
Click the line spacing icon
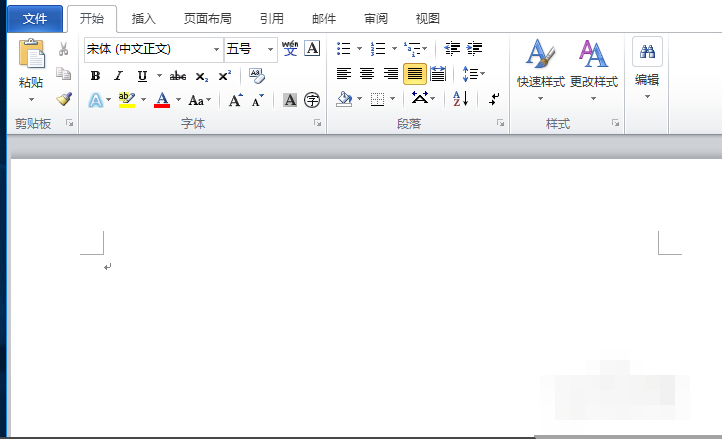coord(471,74)
